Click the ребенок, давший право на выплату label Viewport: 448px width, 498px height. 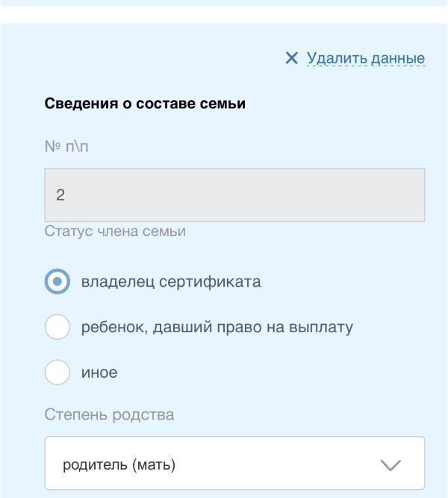(217, 327)
